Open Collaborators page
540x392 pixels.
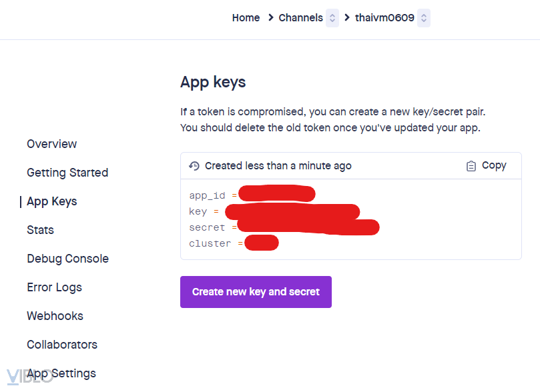(62, 345)
